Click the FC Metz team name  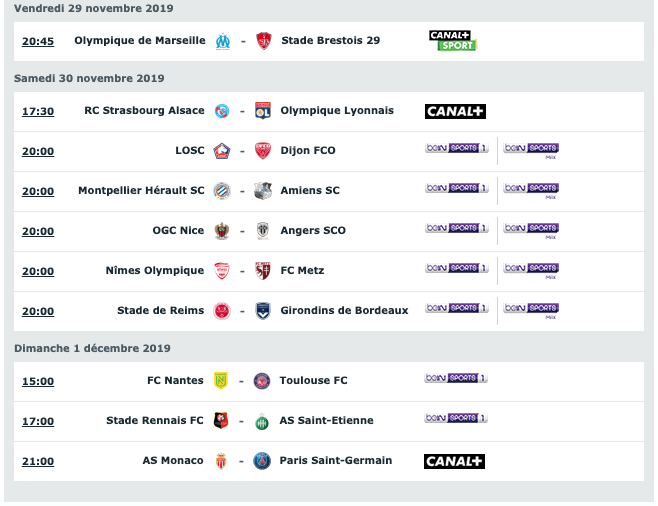(x=302, y=271)
